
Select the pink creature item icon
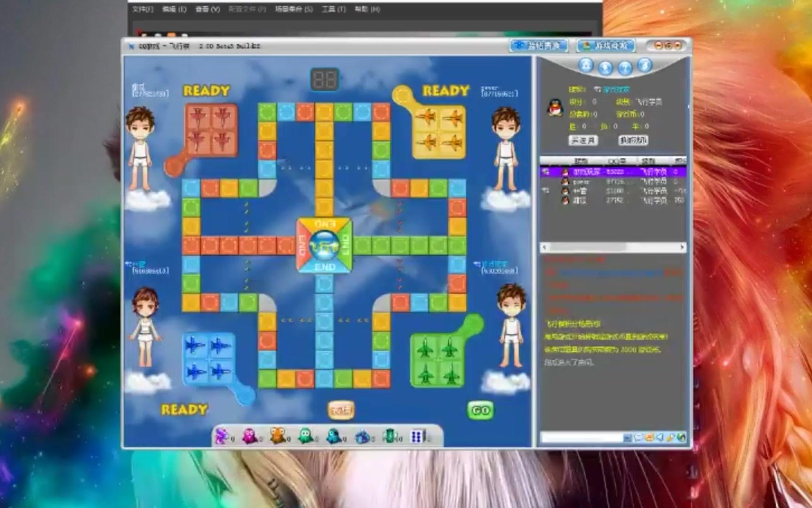(250, 436)
